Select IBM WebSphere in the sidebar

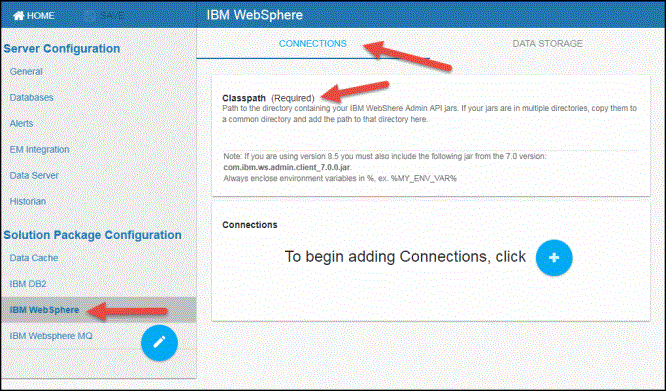tap(44, 310)
